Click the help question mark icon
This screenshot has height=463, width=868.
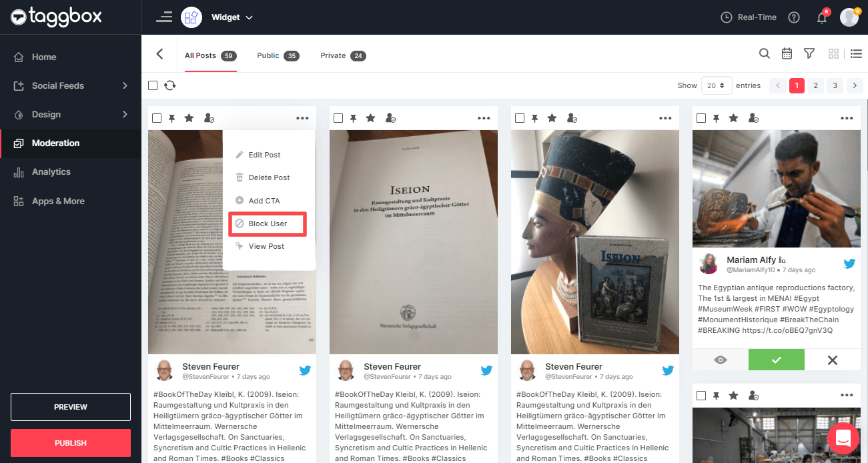794,18
